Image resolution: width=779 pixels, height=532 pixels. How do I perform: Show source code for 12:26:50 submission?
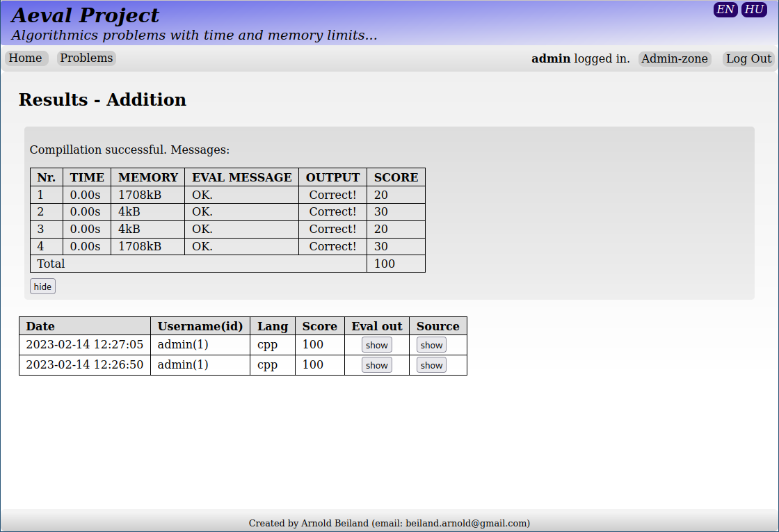pos(431,365)
